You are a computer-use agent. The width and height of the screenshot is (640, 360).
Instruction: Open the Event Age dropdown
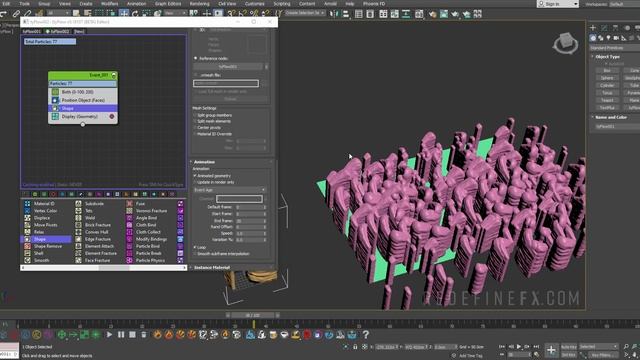230,190
